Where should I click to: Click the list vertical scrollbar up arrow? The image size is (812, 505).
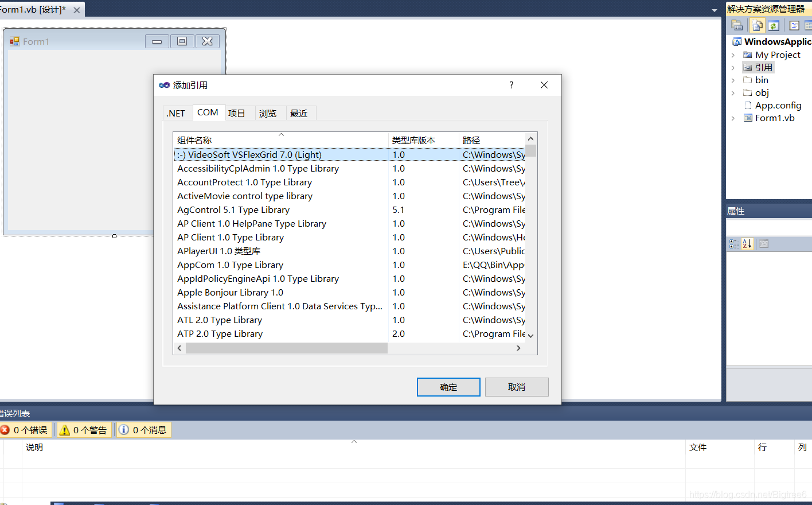[531, 138]
